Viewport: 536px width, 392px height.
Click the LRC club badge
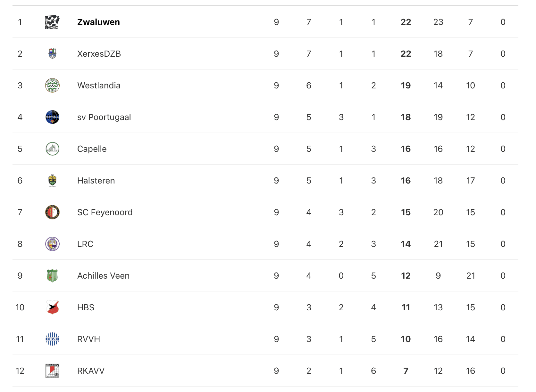point(52,244)
